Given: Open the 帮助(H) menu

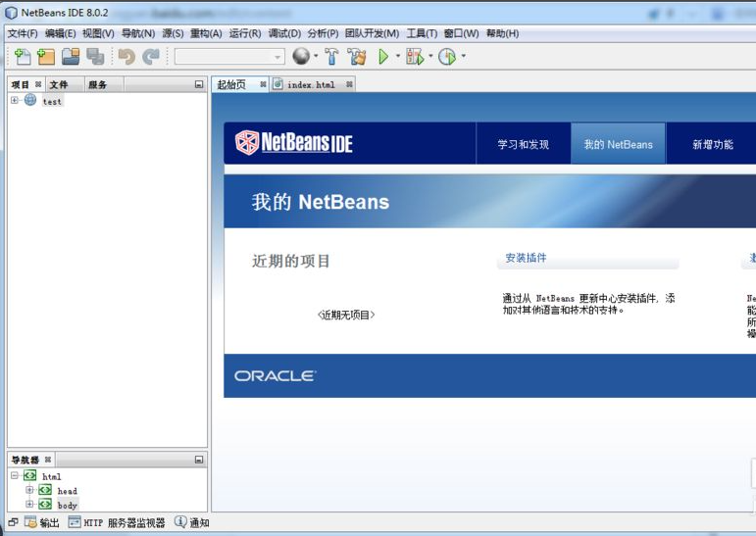Looking at the screenshot, I should [502, 33].
